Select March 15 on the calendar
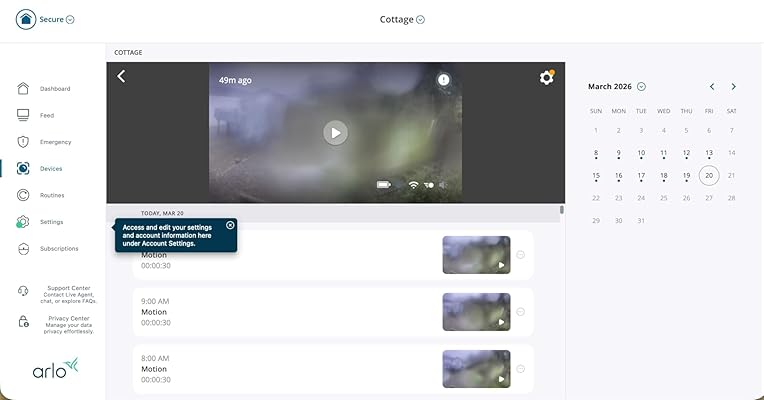764x400 pixels. pyautogui.click(x=596, y=176)
